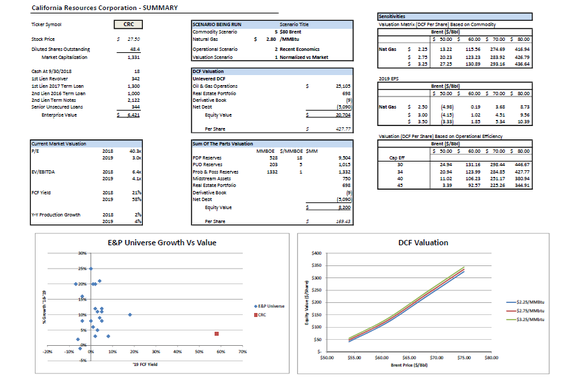Select valuation matrix cell 13.22
The width and height of the screenshot is (570, 380).
pyautogui.click(x=446, y=49)
